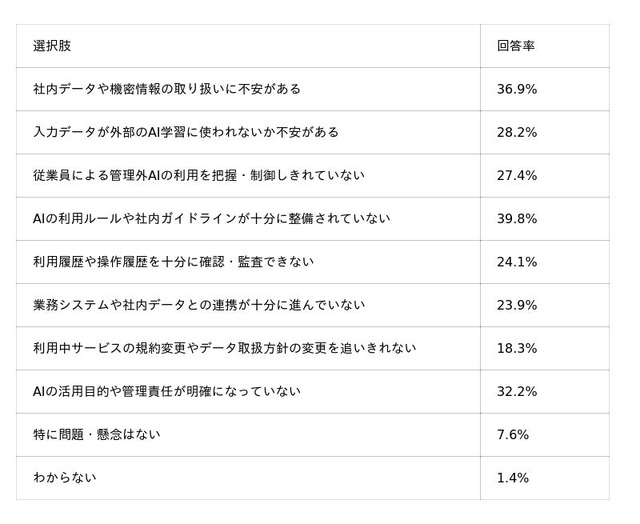Image resolution: width=640 pixels, height=524 pixels.
Task: Select the 利用履歴や操作履歴 row text
Action: (173, 262)
